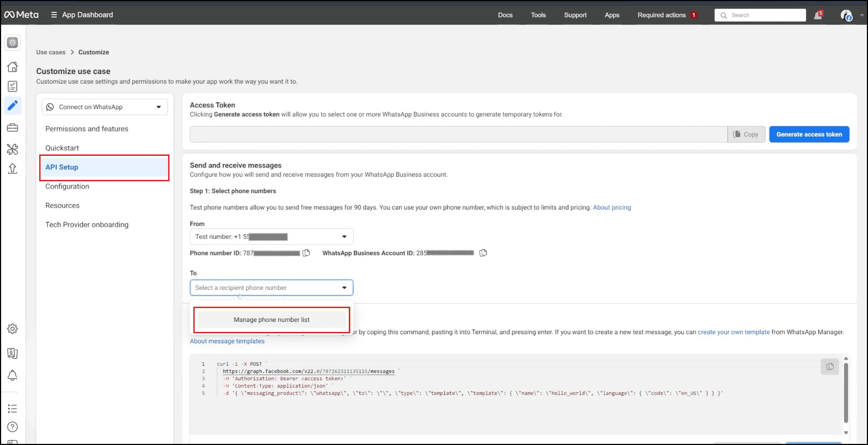Click the notifications bell in top bar
This screenshot has height=445, width=868.
(x=818, y=15)
